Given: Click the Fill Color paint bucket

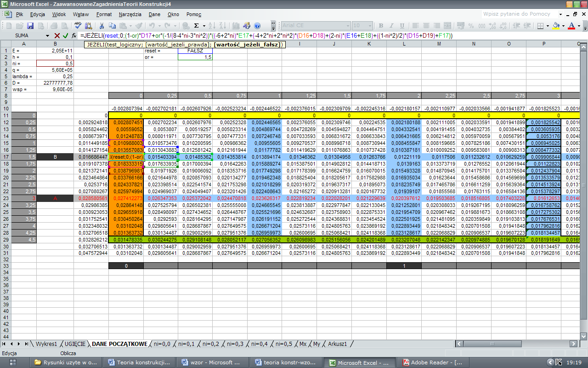Looking at the screenshot, I should pyautogui.click(x=556, y=26).
